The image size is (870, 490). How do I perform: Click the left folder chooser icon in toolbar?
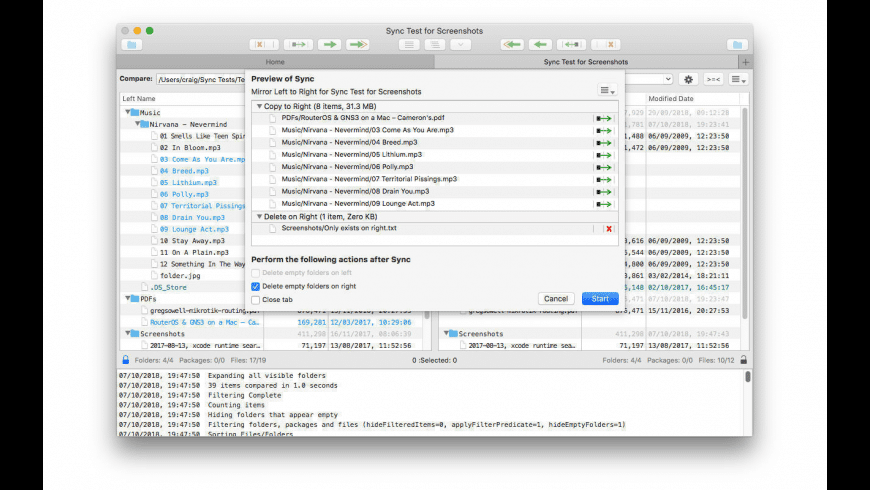(131, 45)
